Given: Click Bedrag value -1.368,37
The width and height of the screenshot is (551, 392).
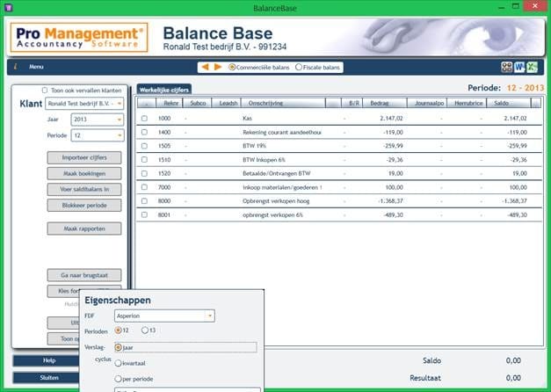Looking at the screenshot, I should (391, 201).
